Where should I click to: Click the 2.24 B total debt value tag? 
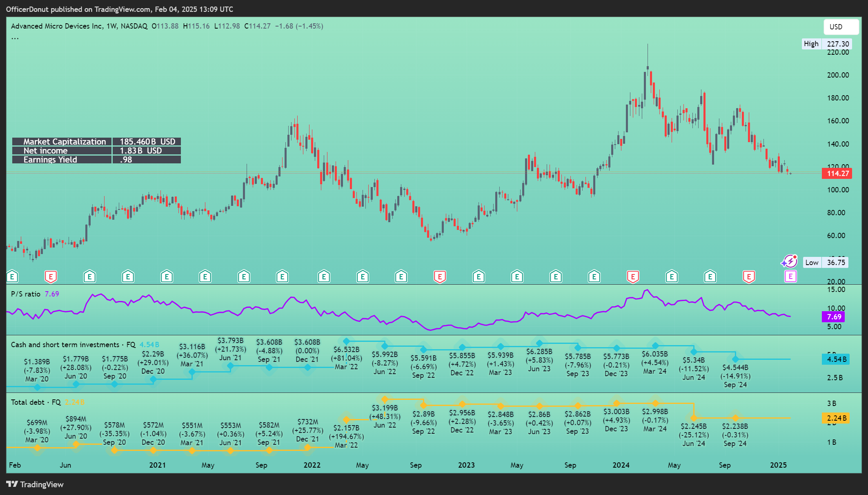836,418
